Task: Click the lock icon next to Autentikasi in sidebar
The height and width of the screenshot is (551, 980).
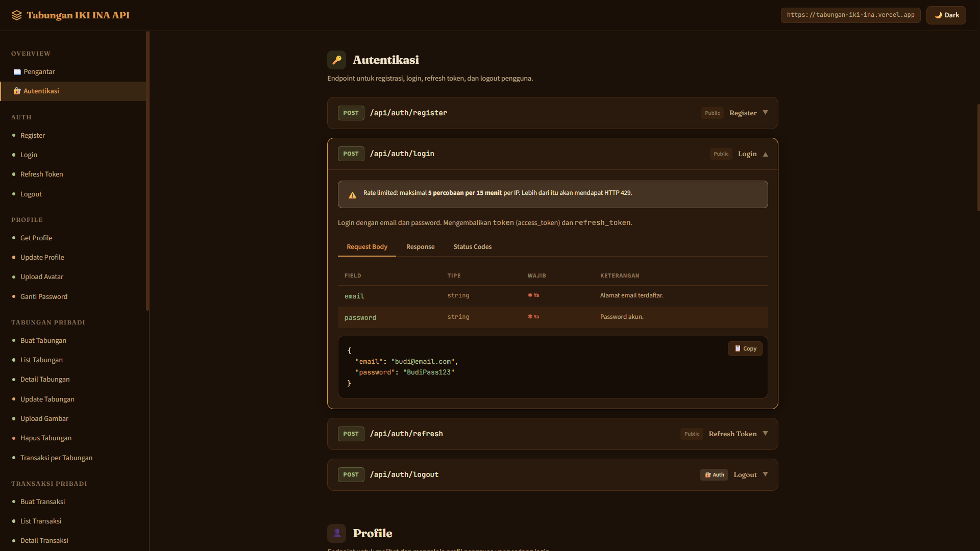Action: pos(17,91)
